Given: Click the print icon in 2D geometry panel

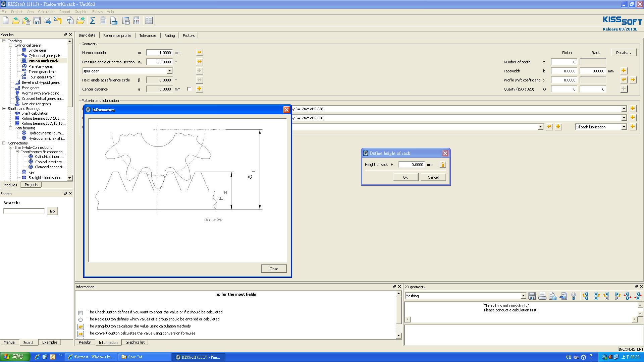Looking at the screenshot, I should click(542, 296).
